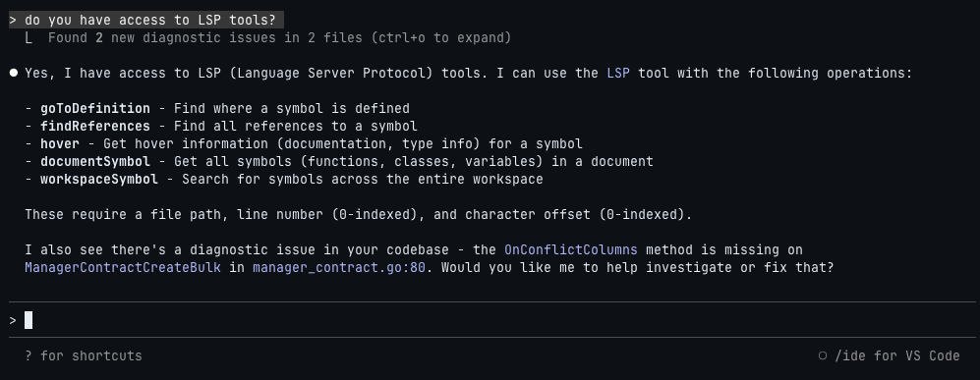This screenshot has width=980, height=380.
Task: Click the '? for shortcuts' hint
Action: (x=84, y=356)
